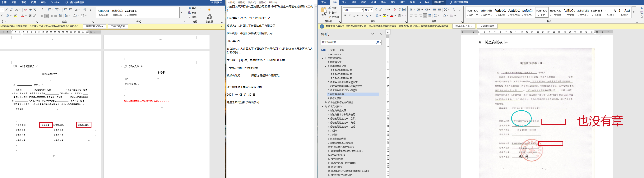Switch to 页面 tab in navigation pane

click(332, 50)
